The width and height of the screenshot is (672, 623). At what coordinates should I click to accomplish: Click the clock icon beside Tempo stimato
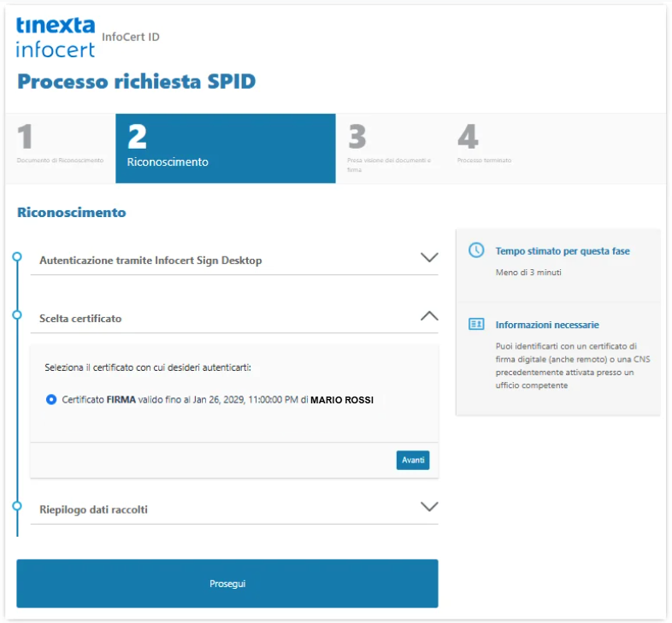tap(476, 250)
